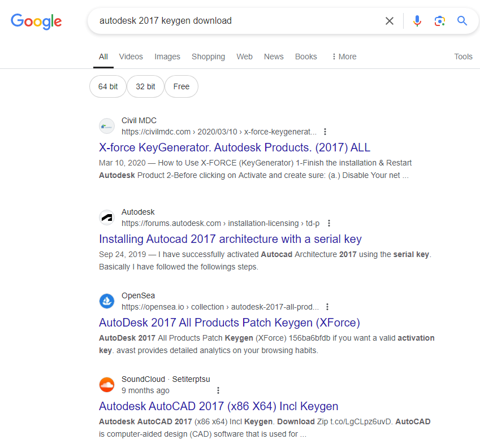Open options menu for Autodesk forum result

coord(329,223)
